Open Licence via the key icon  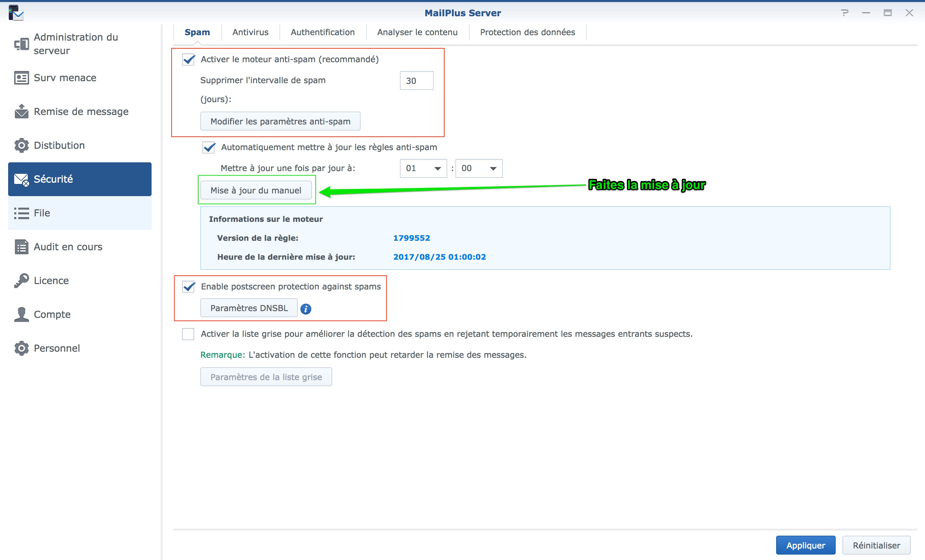(x=21, y=281)
